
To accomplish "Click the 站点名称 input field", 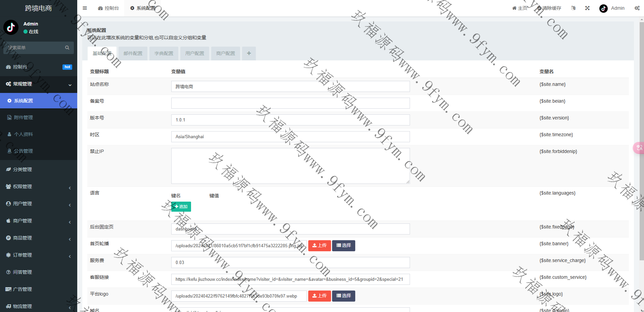I will pos(290,87).
